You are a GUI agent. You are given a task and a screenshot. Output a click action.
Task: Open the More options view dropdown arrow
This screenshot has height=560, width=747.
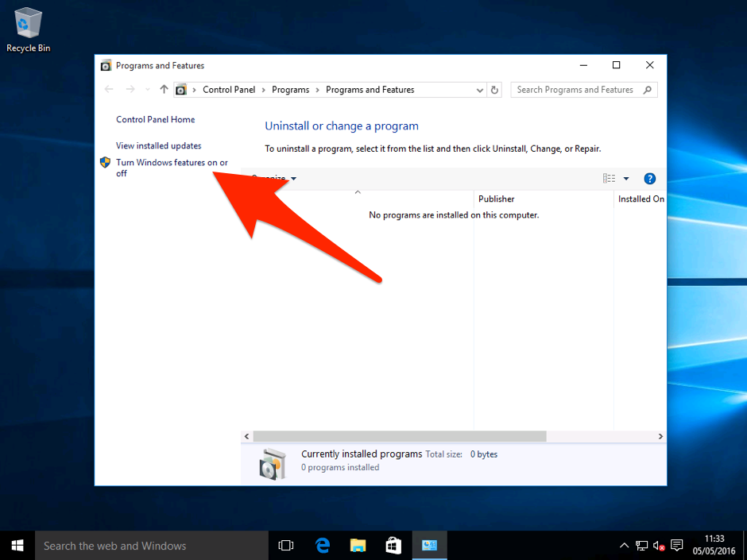point(626,179)
